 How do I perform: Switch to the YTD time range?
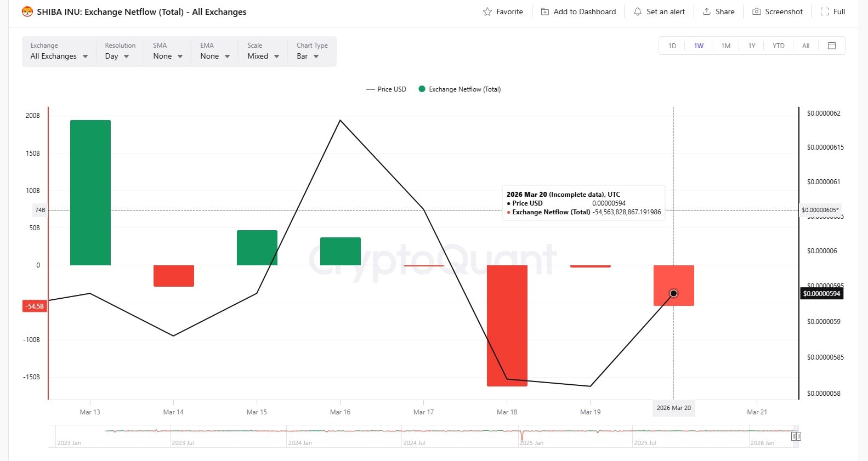click(778, 46)
